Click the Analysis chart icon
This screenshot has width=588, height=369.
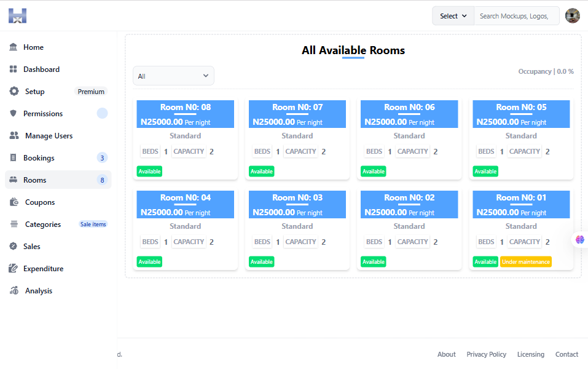tap(14, 291)
